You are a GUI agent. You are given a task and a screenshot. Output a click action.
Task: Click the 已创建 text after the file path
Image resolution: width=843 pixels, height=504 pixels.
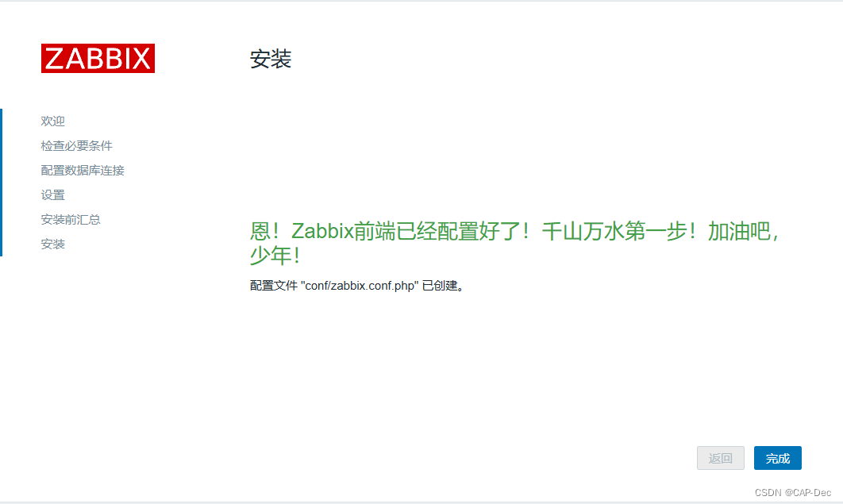tap(439, 286)
